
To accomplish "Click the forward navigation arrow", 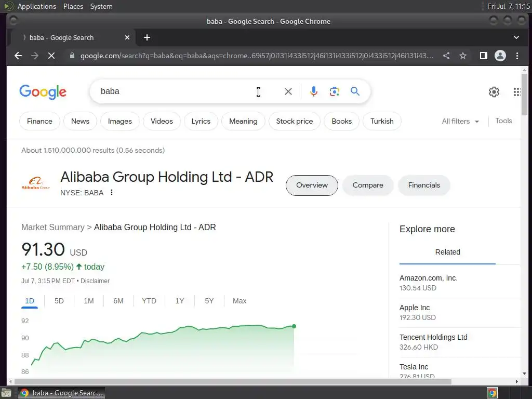I will click(35, 56).
